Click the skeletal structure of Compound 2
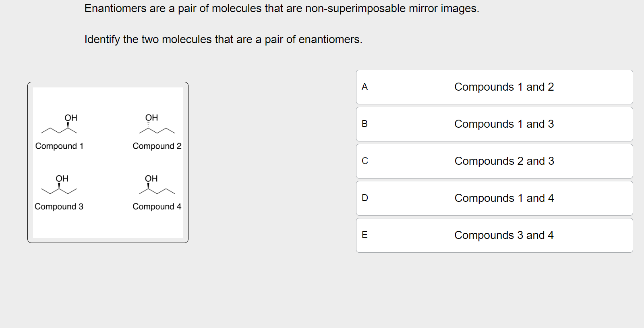Screen dimensions: 644x328 [157, 129]
